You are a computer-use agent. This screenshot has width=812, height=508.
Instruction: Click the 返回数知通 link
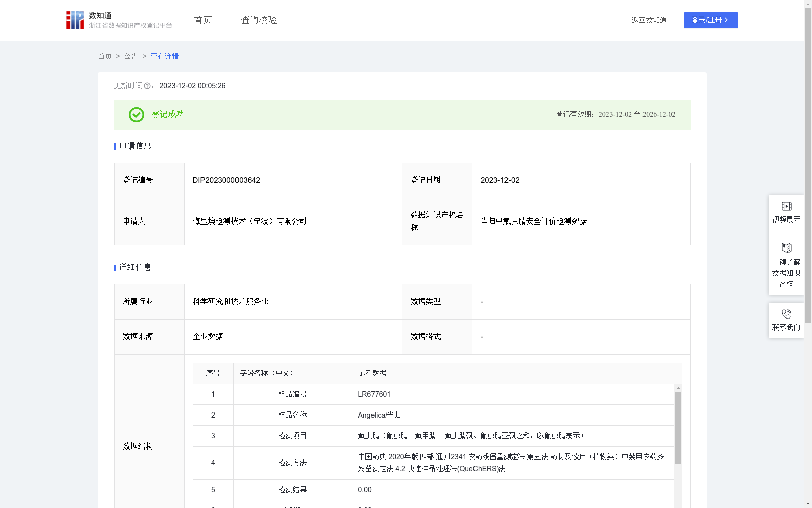click(x=649, y=20)
